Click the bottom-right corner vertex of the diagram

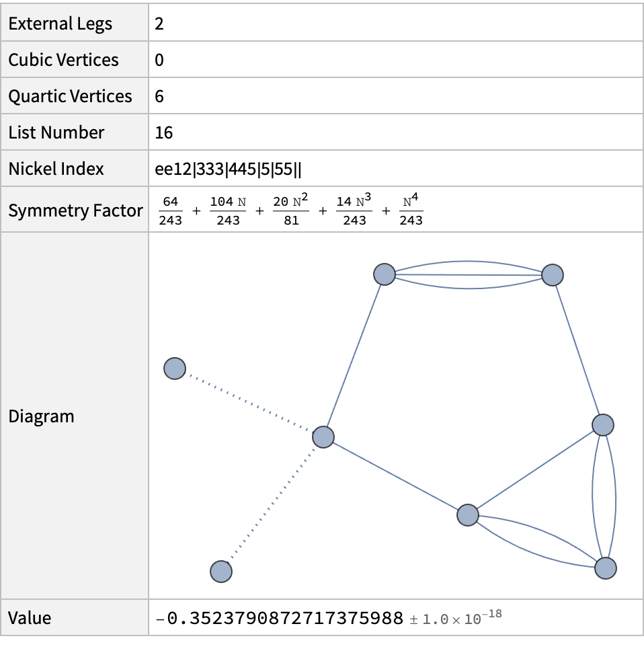[606, 568]
